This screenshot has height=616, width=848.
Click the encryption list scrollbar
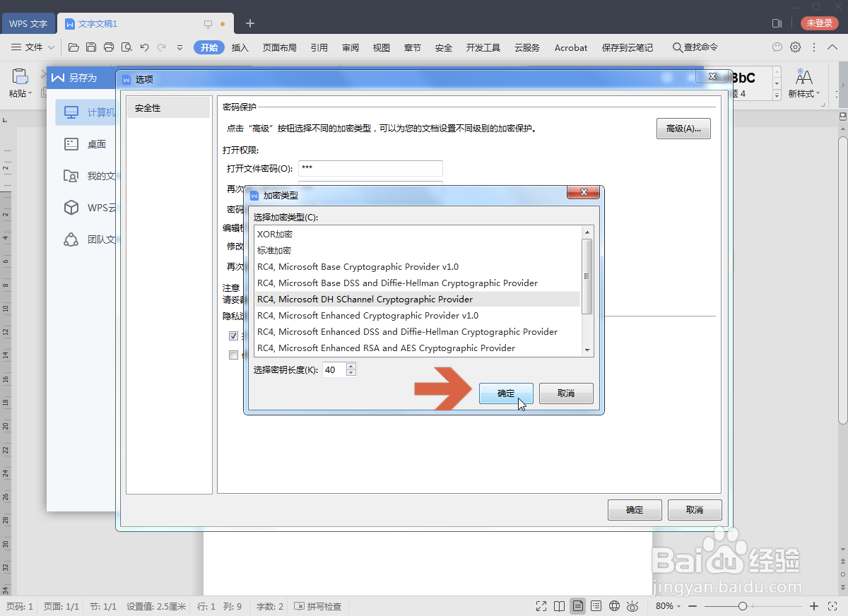pos(587,276)
